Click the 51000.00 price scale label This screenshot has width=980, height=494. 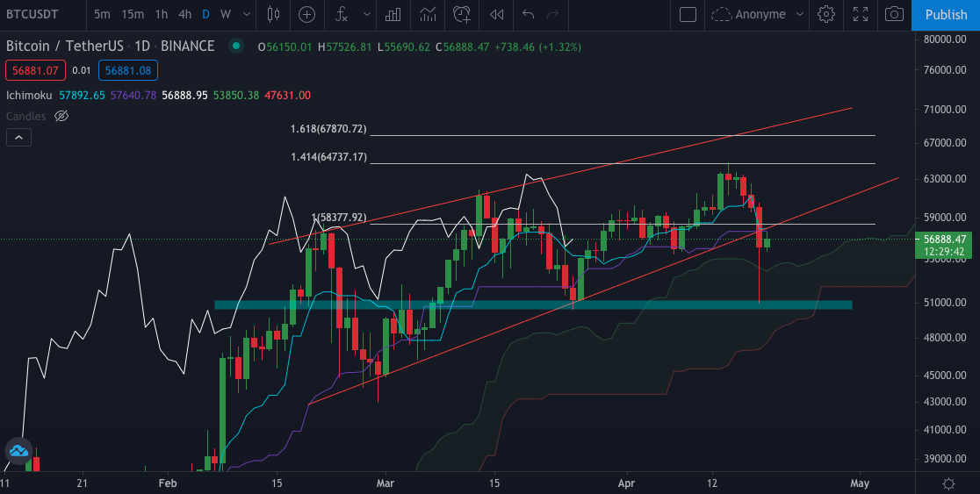944,302
